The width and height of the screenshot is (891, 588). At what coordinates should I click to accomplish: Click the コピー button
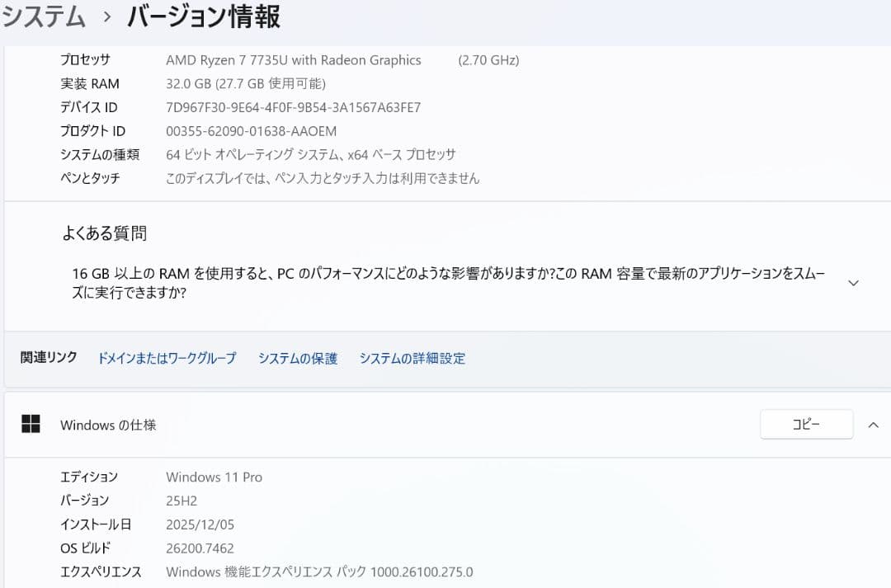[806, 424]
